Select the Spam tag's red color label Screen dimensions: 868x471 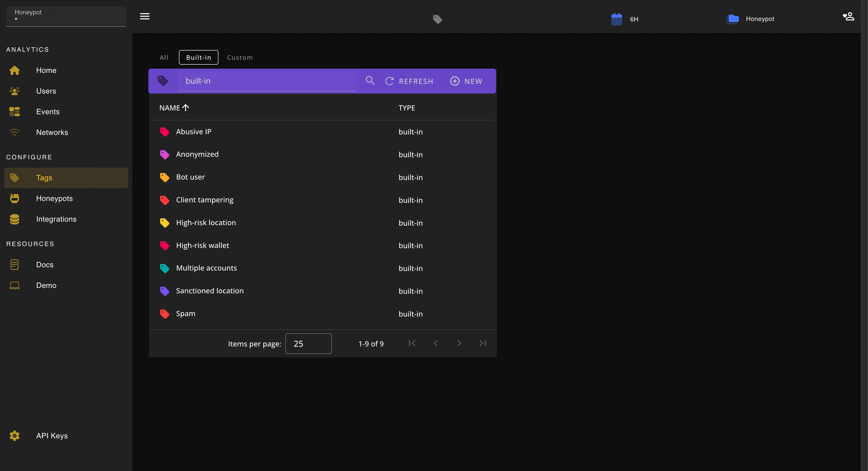[164, 313]
